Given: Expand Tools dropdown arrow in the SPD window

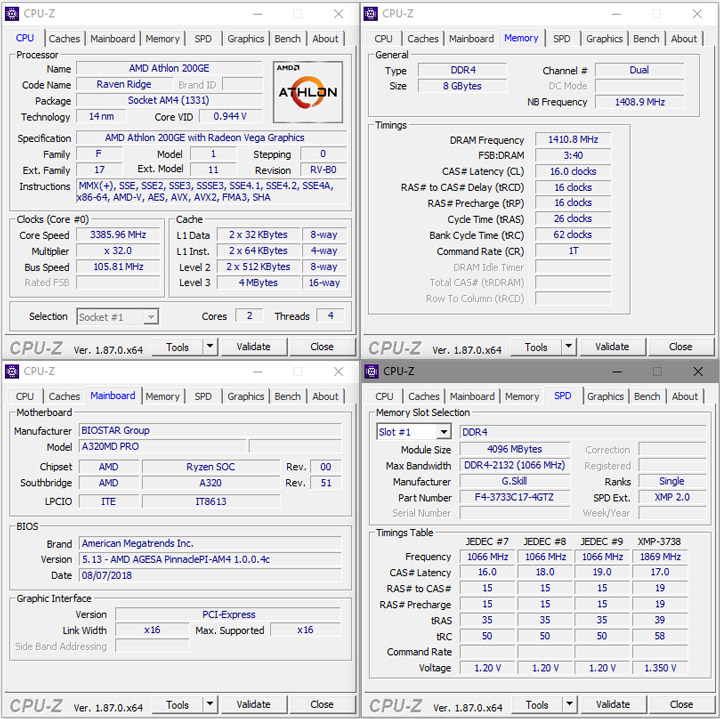Looking at the screenshot, I should click(569, 704).
